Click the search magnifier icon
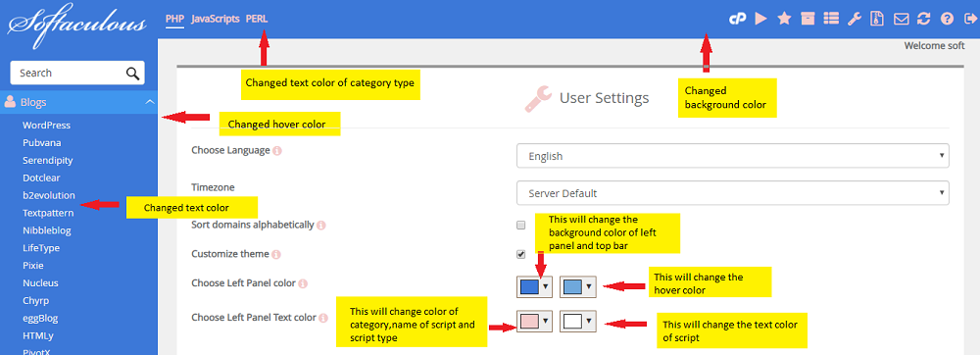 (x=132, y=74)
